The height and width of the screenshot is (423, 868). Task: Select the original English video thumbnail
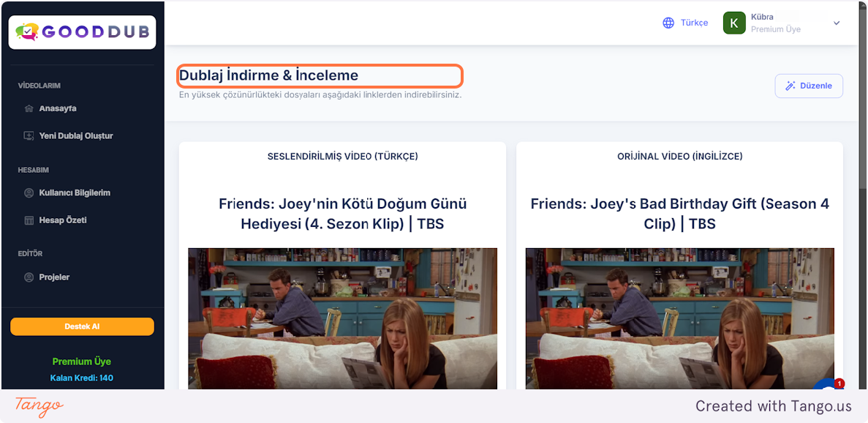(x=679, y=318)
